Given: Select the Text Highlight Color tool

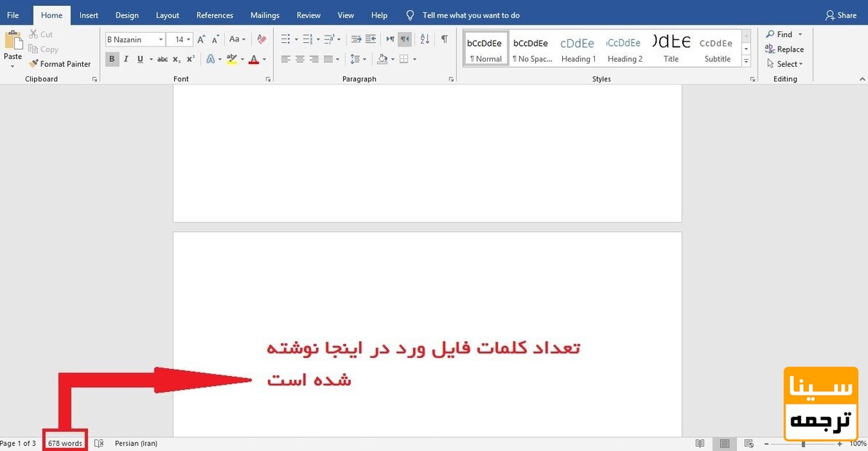Looking at the screenshot, I should (x=232, y=59).
